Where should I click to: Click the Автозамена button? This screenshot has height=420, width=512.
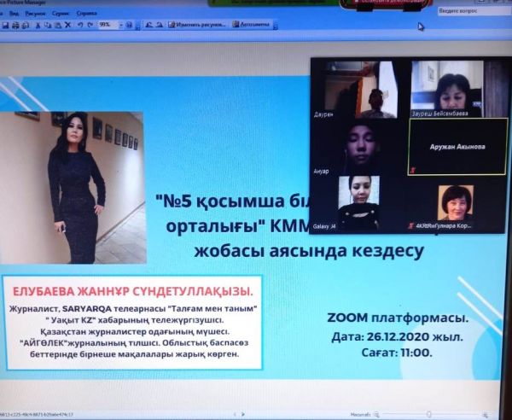click(253, 25)
